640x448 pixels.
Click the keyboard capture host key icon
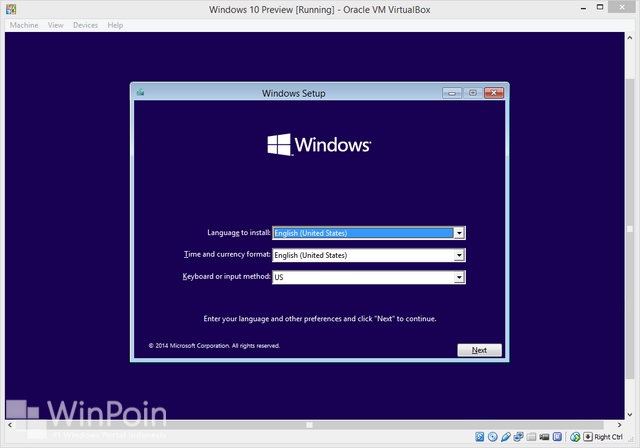tap(588, 437)
